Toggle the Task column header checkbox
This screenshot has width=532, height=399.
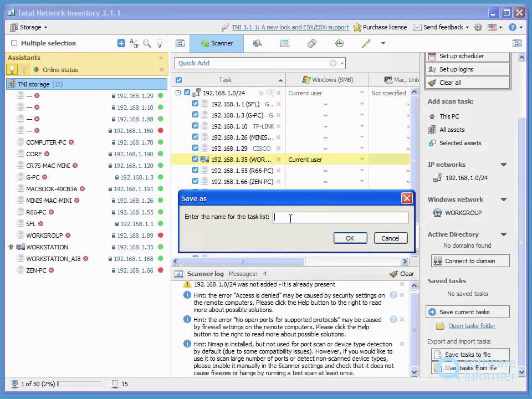pyautogui.click(x=179, y=80)
